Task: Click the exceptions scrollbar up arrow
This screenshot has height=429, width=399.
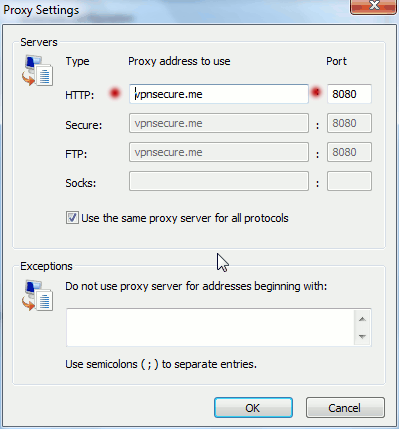Action: tap(362, 319)
